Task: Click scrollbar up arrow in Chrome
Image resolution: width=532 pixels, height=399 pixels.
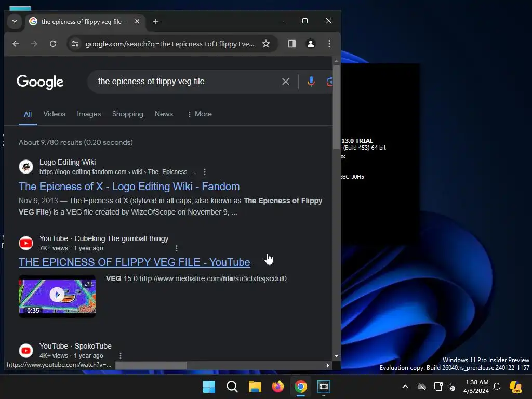Action: click(336, 61)
